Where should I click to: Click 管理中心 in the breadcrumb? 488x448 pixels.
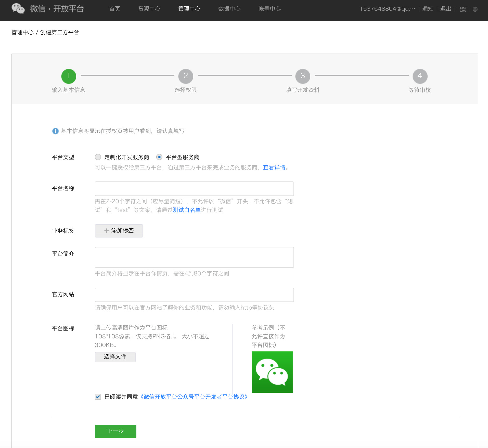[22, 32]
